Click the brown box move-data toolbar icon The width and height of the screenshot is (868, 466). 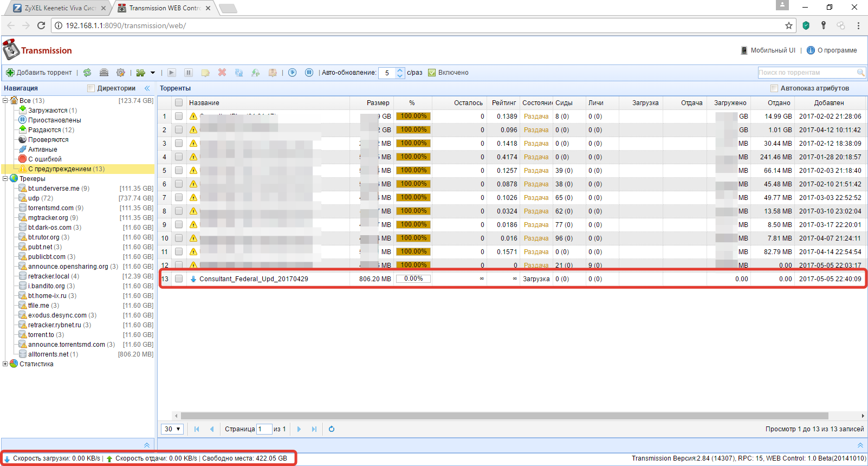273,73
